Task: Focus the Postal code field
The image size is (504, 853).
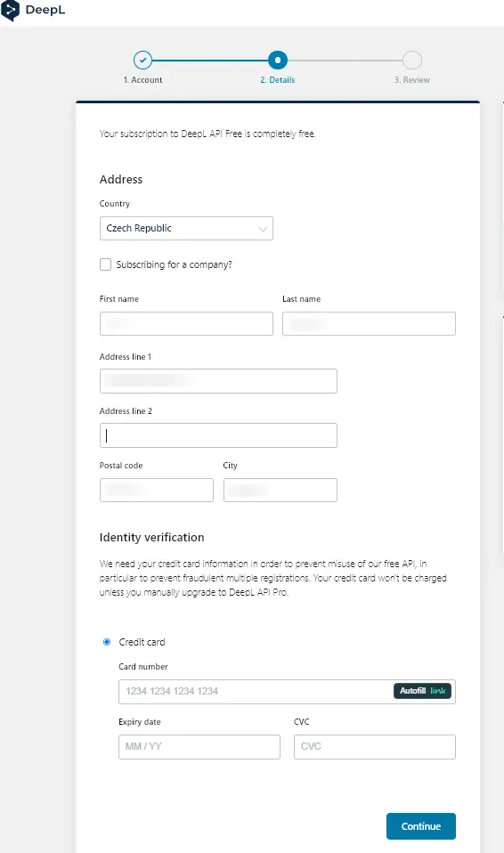Action: [157, 490]
